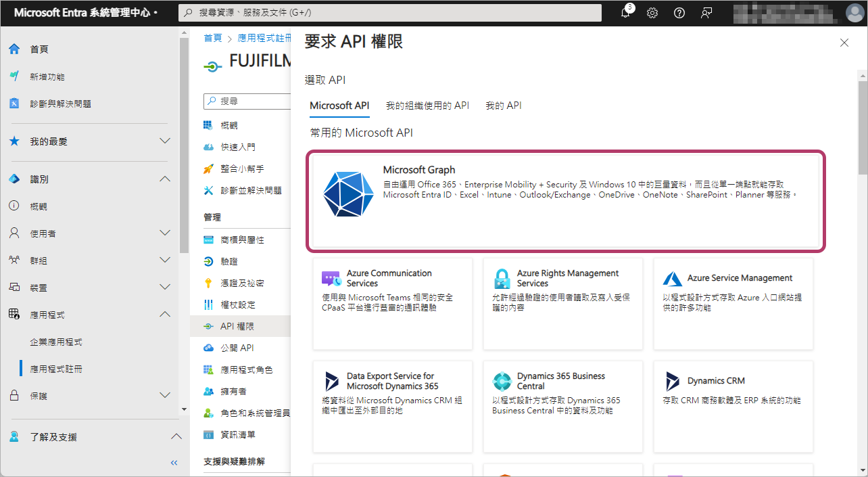Click 群組 people icon
Image resolution: width=868 pixels, height=477 pixels.
click(x=14, y=260)
